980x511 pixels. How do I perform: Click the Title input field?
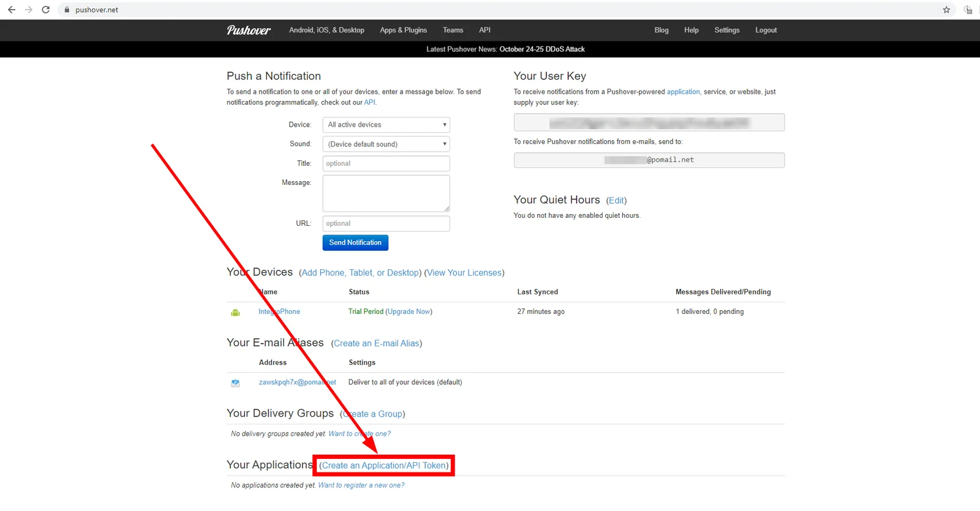[x=386, y=163]
